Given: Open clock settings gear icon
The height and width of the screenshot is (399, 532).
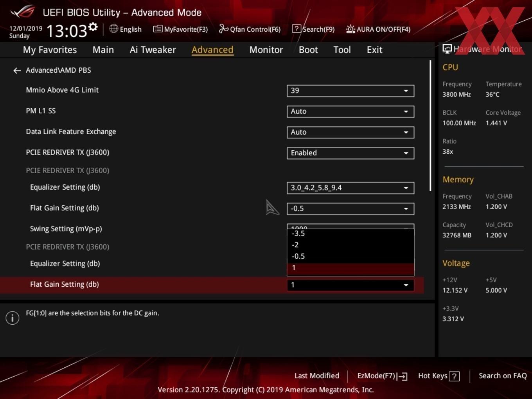Looking at the screenshot, I should coord(93,27).
